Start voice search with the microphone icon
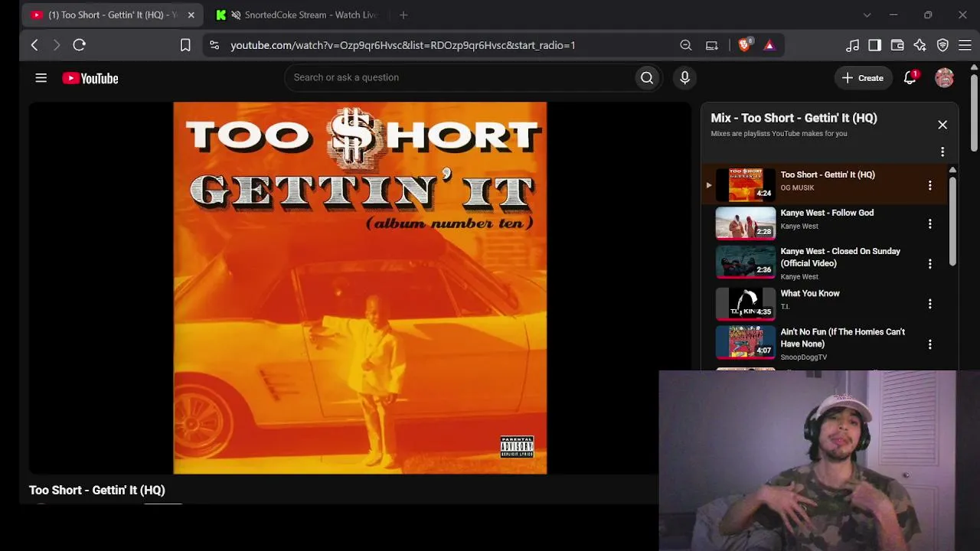The image size is (980, 551). (685, 77)
